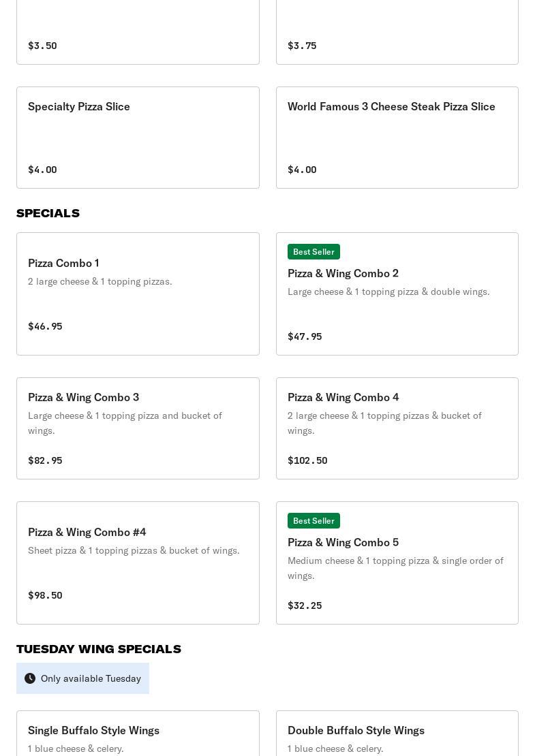Image resolution: width=535 pixels, height=756 pixels.
Task: Select the Specialty Pizza Slice item
Action: tap(79, 106)
